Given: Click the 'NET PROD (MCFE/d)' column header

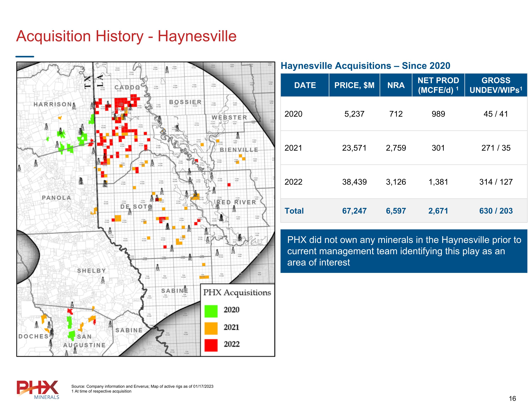Looking at the screenshot, I should 438,85.
